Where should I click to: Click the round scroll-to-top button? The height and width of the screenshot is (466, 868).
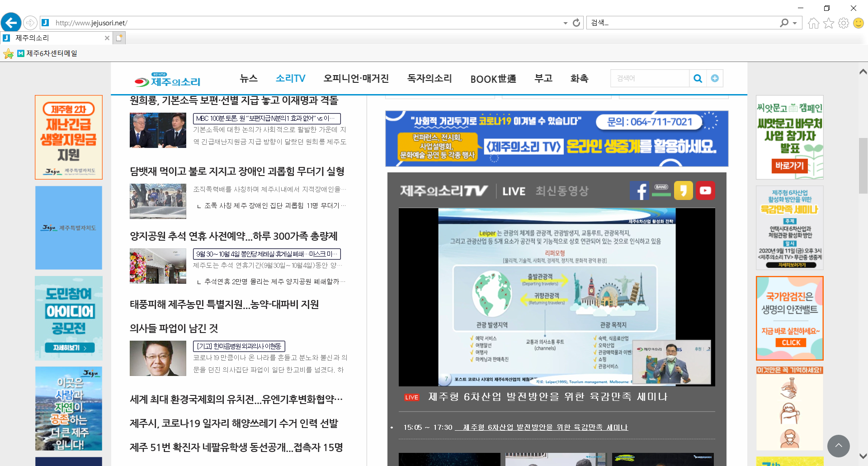838,446
